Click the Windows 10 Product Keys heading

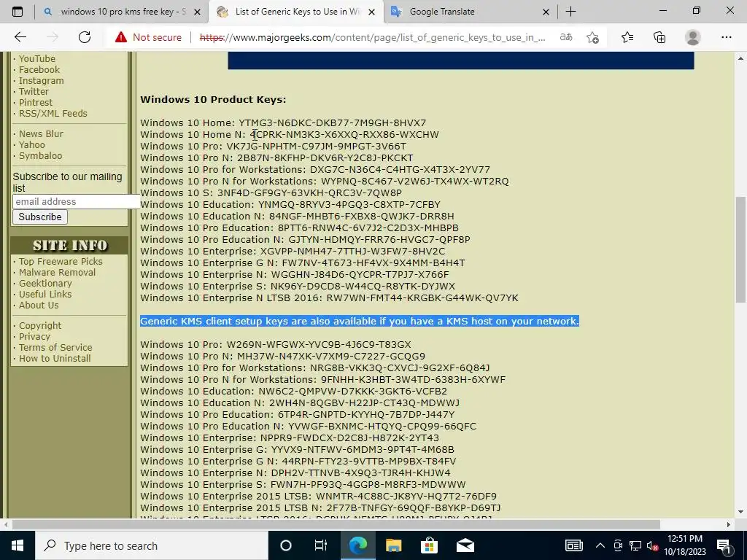coord(213,99)
